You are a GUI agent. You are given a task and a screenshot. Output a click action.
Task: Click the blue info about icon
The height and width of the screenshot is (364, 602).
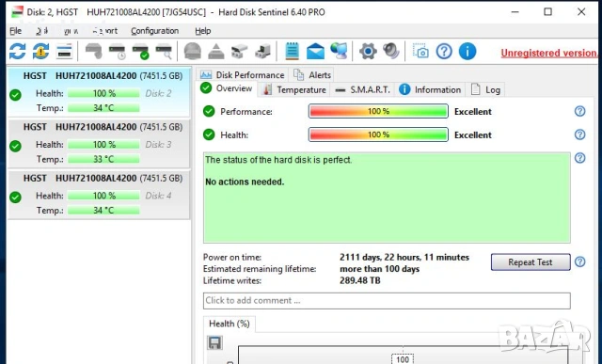tap(467, 51)
